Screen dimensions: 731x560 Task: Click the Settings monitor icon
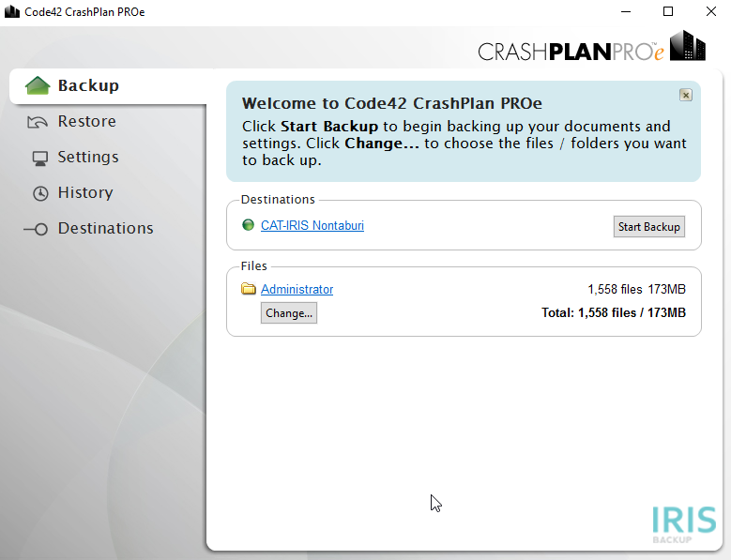pyautogui.click(x=40, y=159)
